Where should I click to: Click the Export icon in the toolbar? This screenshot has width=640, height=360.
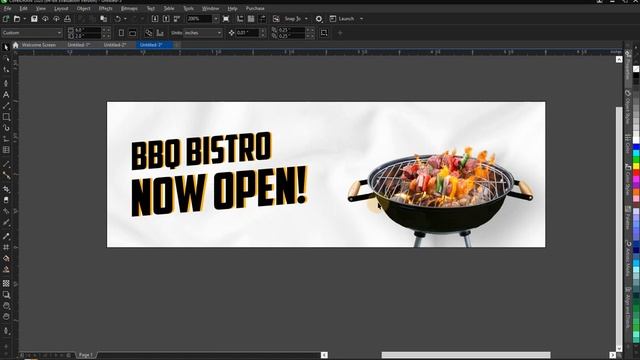pyautogui.click(x=166, y=19)
